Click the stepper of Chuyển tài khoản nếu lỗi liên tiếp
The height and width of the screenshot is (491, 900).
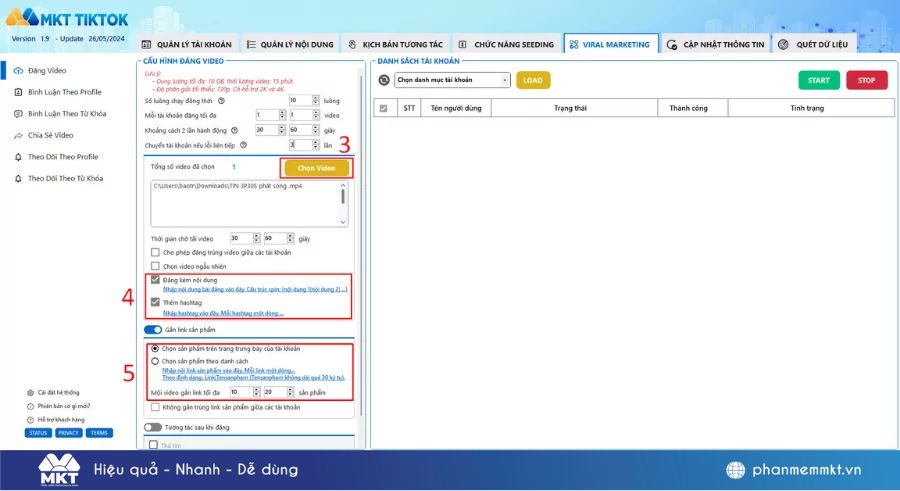(316, 145)
